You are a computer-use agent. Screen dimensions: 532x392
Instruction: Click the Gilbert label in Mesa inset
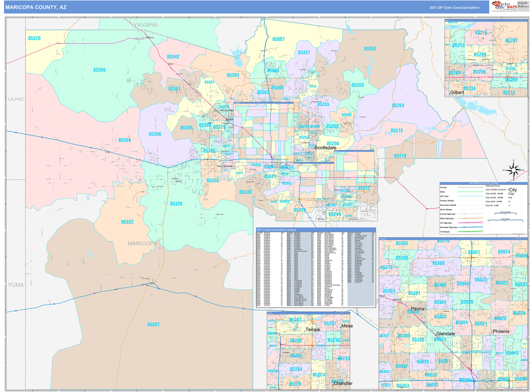457,93
